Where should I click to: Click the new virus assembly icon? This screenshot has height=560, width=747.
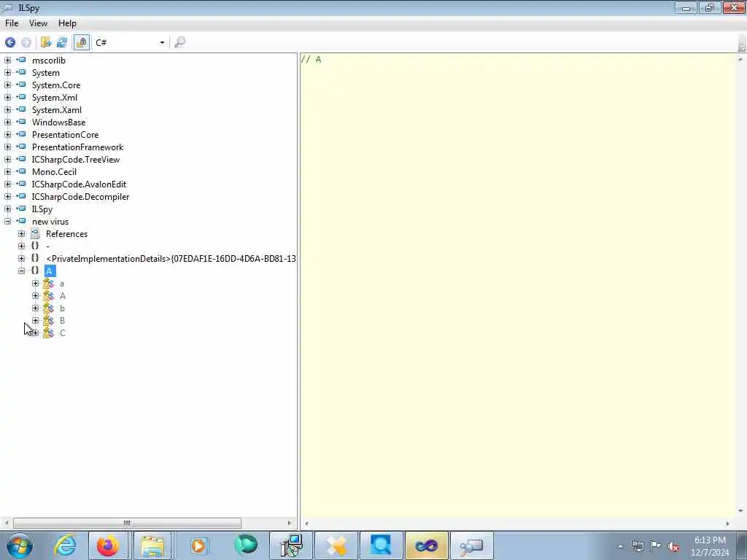point(21,221)
